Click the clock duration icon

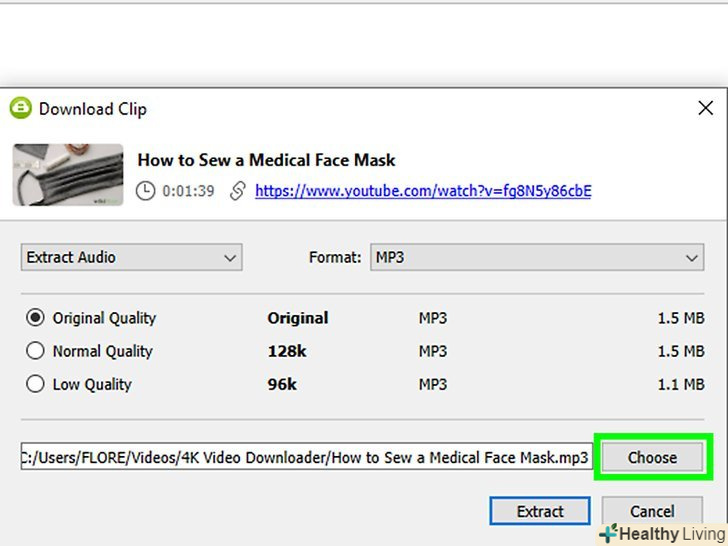tap(145, 191)
